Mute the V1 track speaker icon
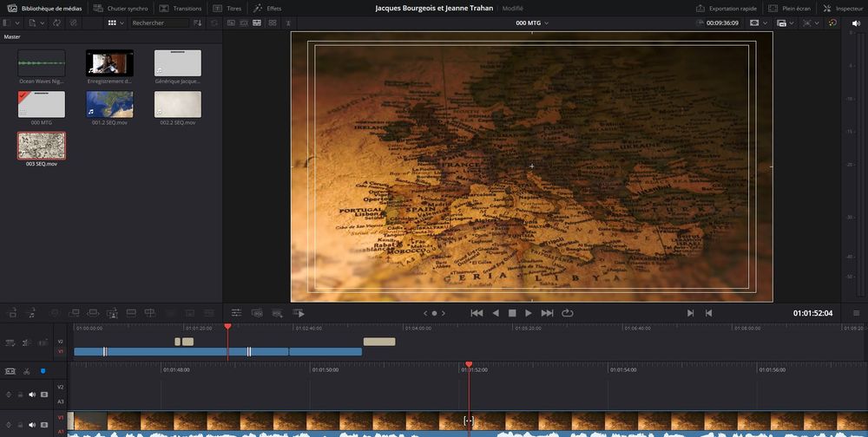 click(x=32, y=425)
